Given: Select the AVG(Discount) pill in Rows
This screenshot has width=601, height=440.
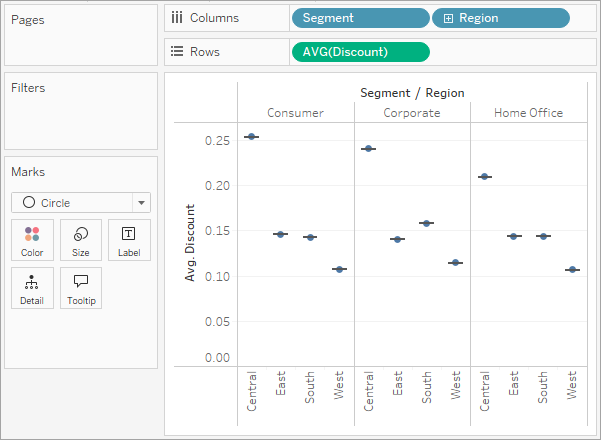Looking at the screenshot, I should (x=361, y=52).
